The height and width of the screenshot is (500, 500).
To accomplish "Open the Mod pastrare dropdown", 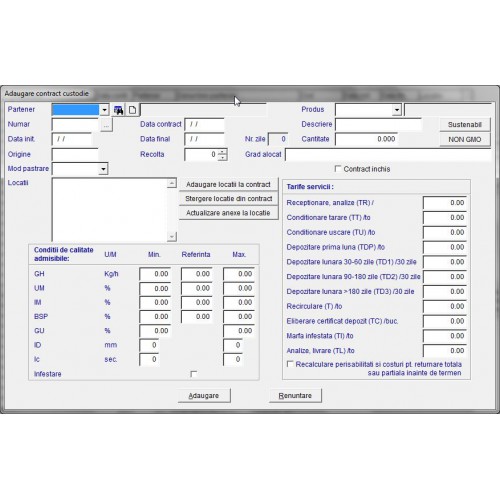I will pos(103,169).
